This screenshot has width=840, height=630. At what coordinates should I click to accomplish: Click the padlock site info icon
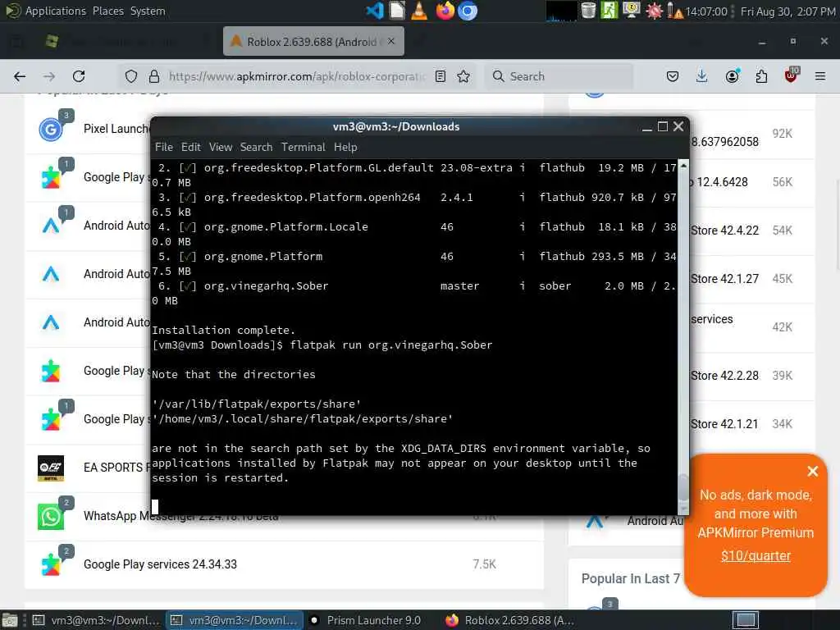[x=154, y=76]
